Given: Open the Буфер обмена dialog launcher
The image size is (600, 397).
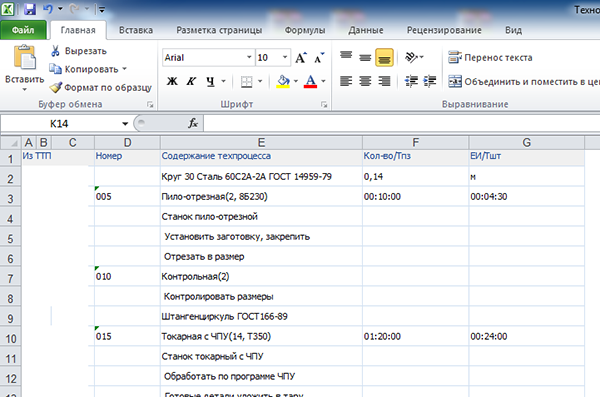Looking at the screenshot, I should click(150, 104).
